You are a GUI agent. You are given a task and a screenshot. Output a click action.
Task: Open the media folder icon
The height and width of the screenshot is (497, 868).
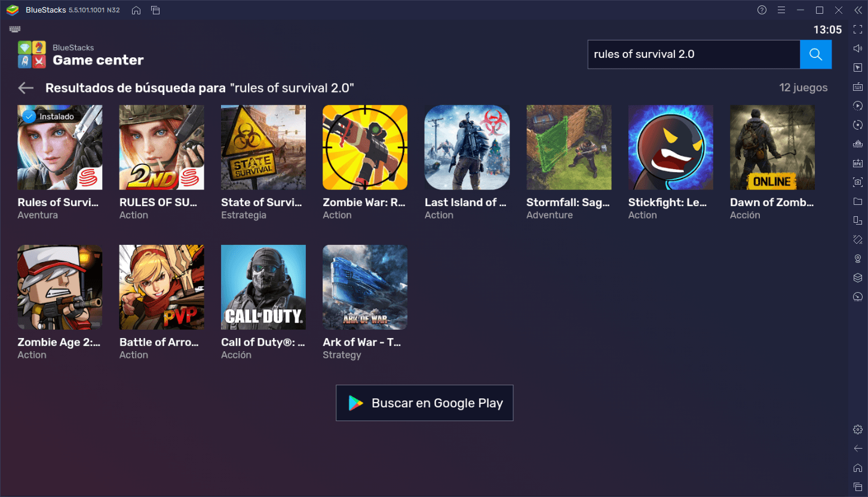pyautogui.click(x=858, y=201)
